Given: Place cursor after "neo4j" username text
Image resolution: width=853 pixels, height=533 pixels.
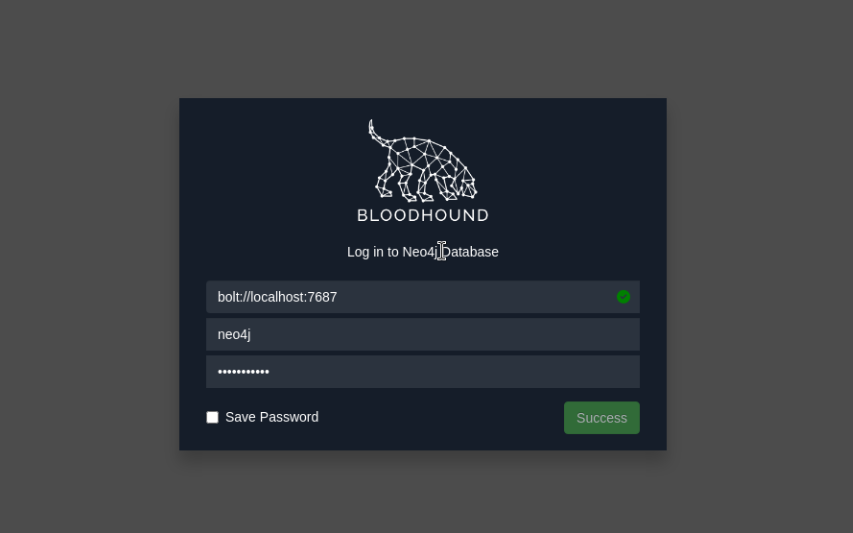Looking at the screenshot, I should tap(251, 334).
